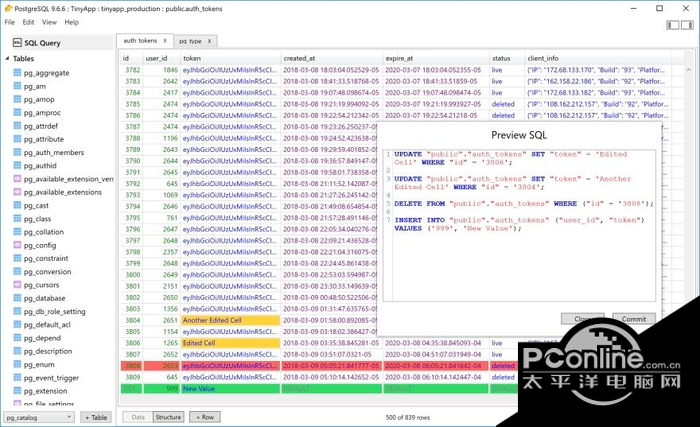Close the Preview SQL dialog

[x=583, y=318]
